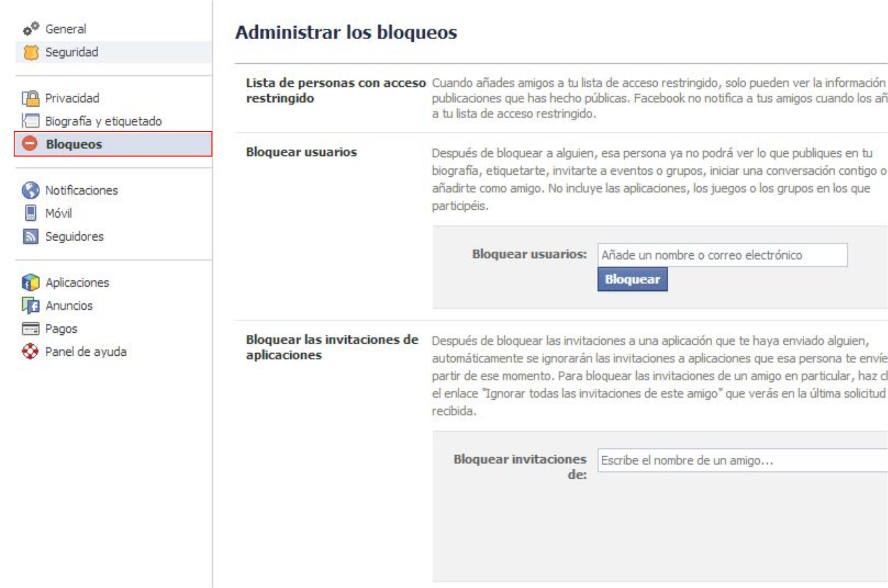Click the Biografía y etiquetado icon

click(x=31, y=121)
